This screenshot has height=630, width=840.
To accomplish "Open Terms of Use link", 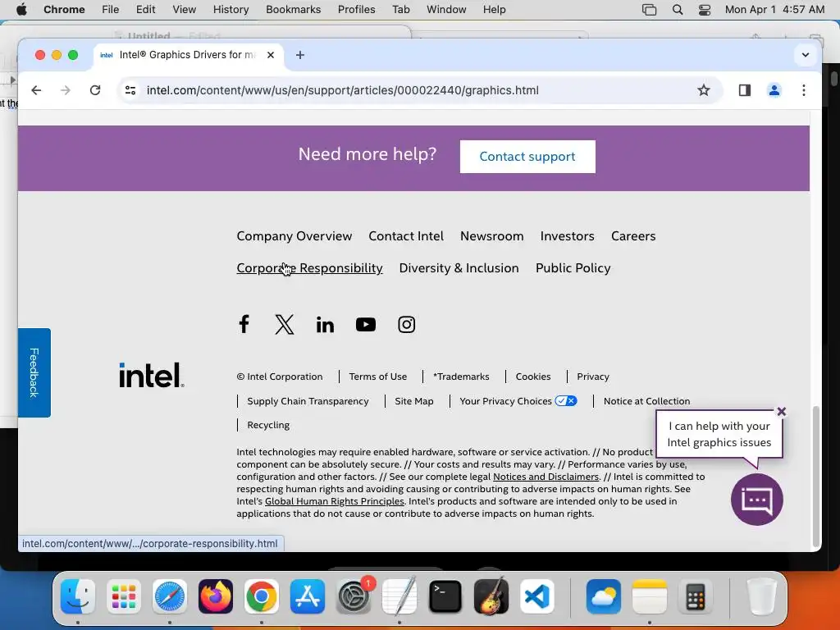I will coord(377,377).
